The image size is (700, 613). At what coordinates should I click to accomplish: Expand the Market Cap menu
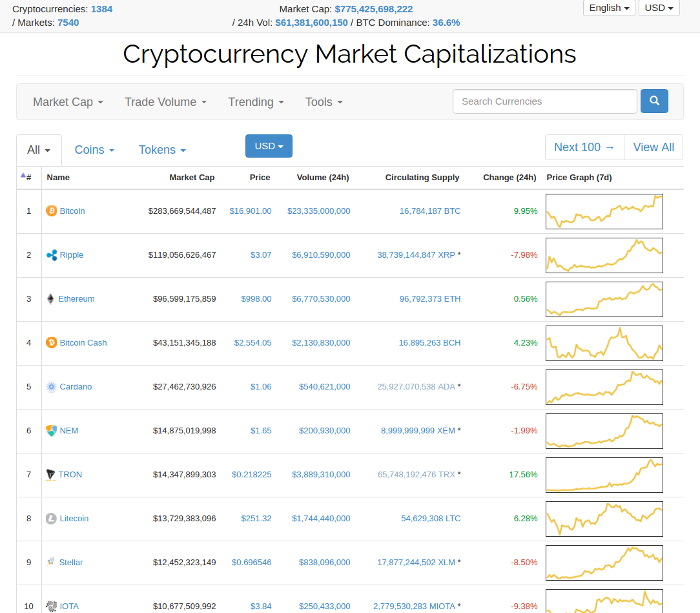[68, 102]
